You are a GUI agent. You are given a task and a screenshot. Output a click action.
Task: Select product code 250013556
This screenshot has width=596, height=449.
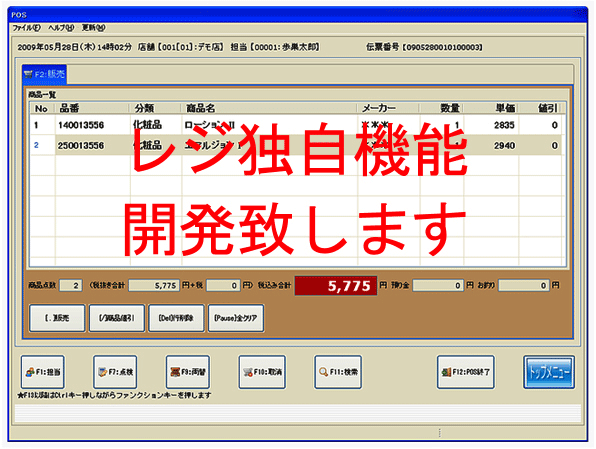pyautogui.click(x=81, y=145)
